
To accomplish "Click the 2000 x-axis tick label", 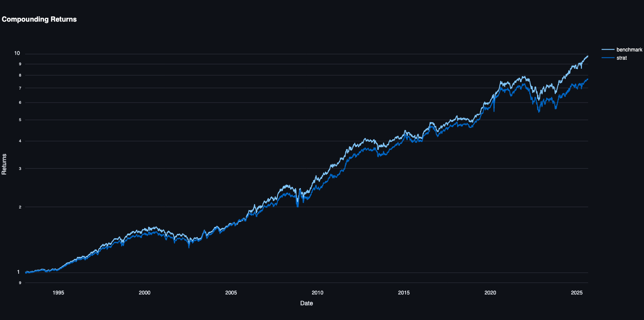I will [145, 293].
